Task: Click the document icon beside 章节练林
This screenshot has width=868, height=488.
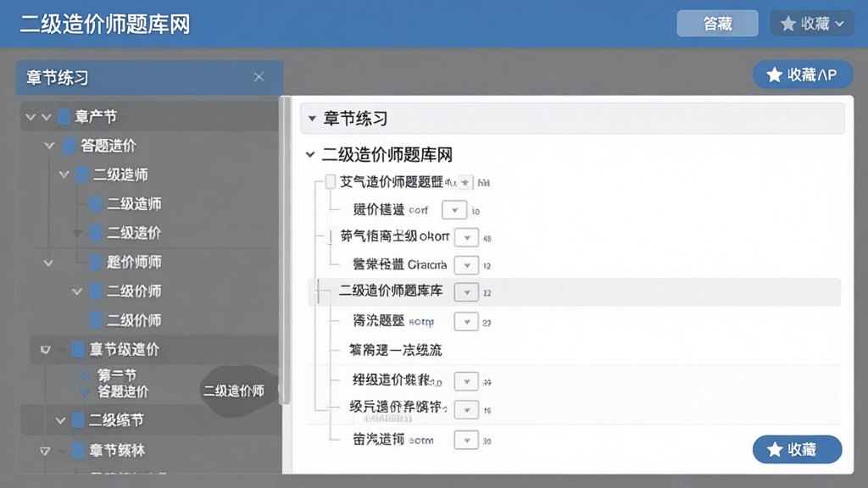Action: (x=78, y=451)
